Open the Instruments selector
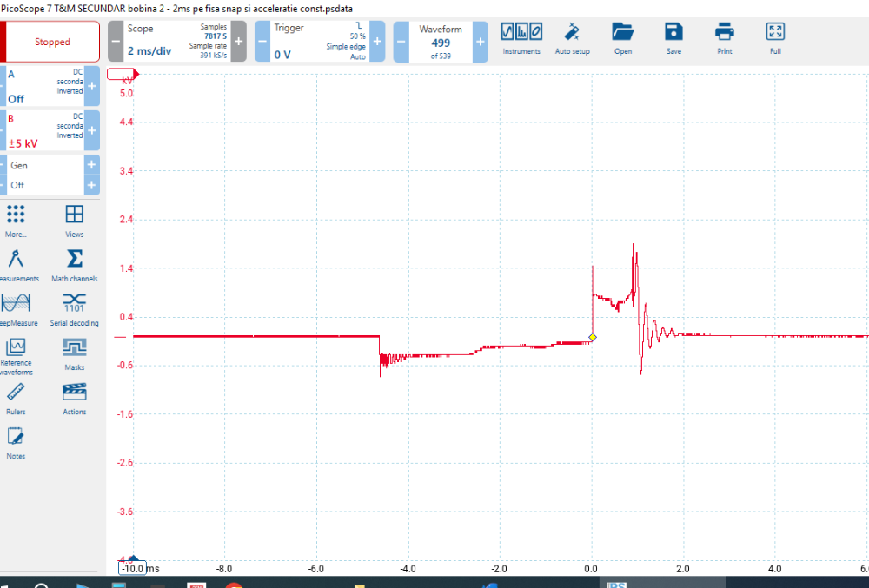 [521, 38]
